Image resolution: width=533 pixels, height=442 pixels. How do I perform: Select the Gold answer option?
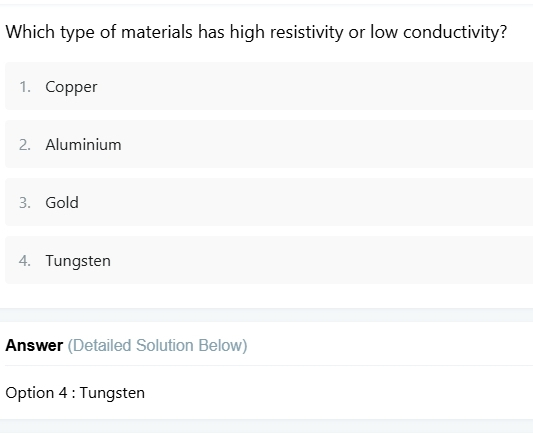pos(269,202)
